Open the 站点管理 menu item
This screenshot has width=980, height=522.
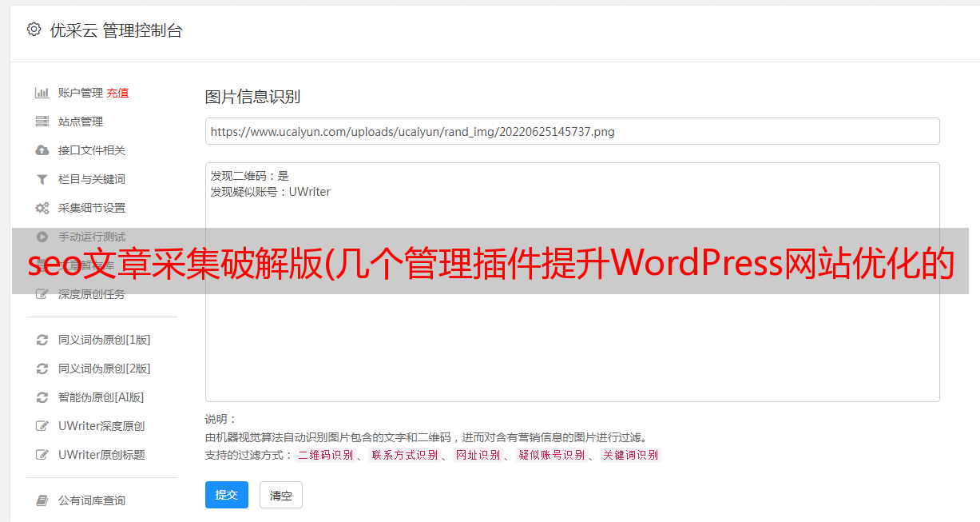(81, 122)
